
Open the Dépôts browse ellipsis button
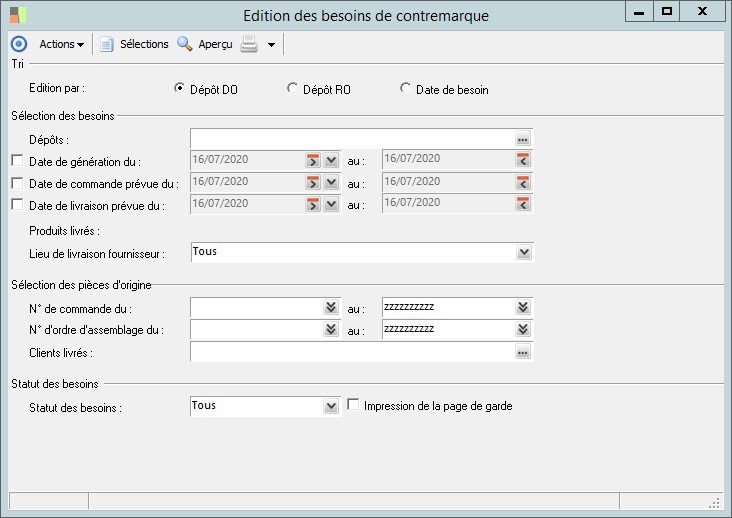(522, 139)
